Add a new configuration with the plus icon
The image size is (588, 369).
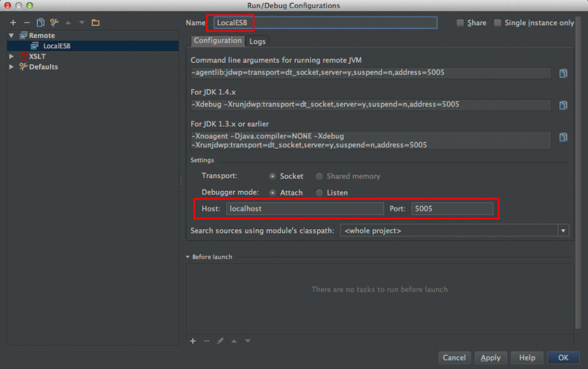(13, 22)
